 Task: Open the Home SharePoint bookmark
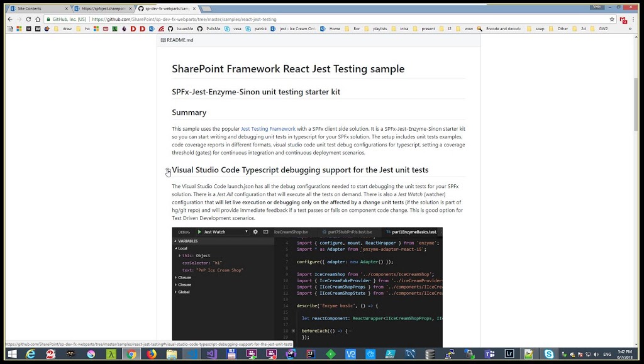[x=330, y=29]
